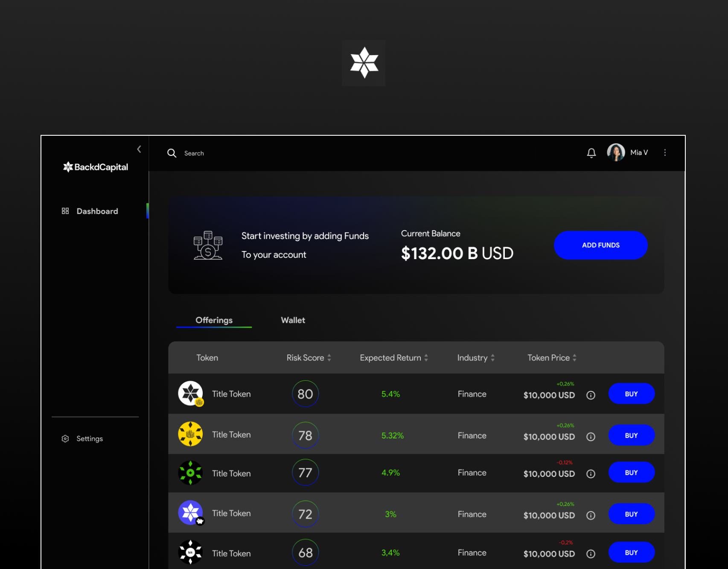The width and height of the screenshot is (728, 569).
Task: Click the risk score 72 circle
Action: (x=306, y=514)
